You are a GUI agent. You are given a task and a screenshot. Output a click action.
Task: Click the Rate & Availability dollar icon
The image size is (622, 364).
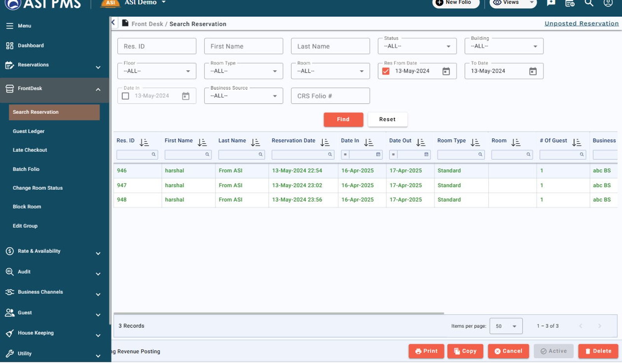tap(10, 251)
